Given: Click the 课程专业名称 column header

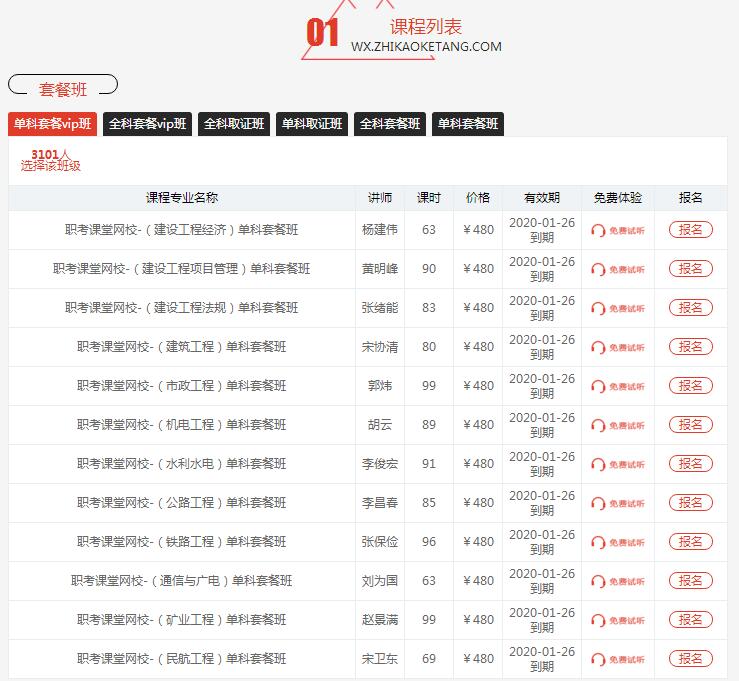Looking at the screenshot, I should tap(181, 198).
